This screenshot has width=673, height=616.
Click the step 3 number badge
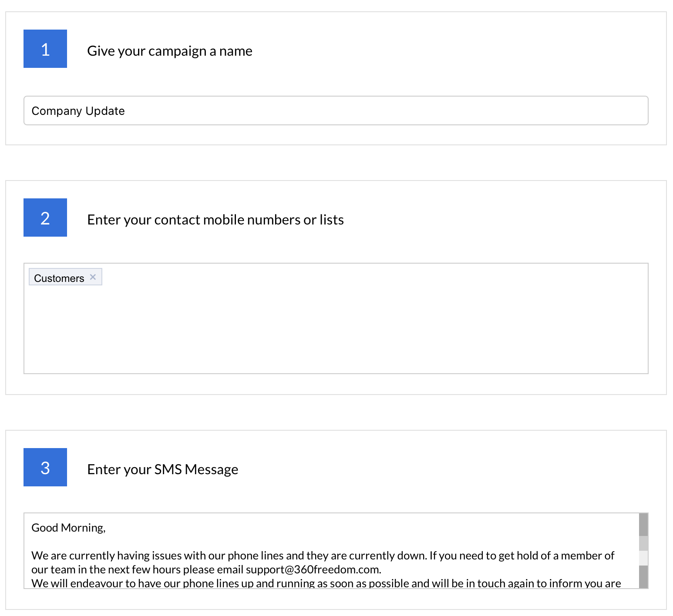45,467
